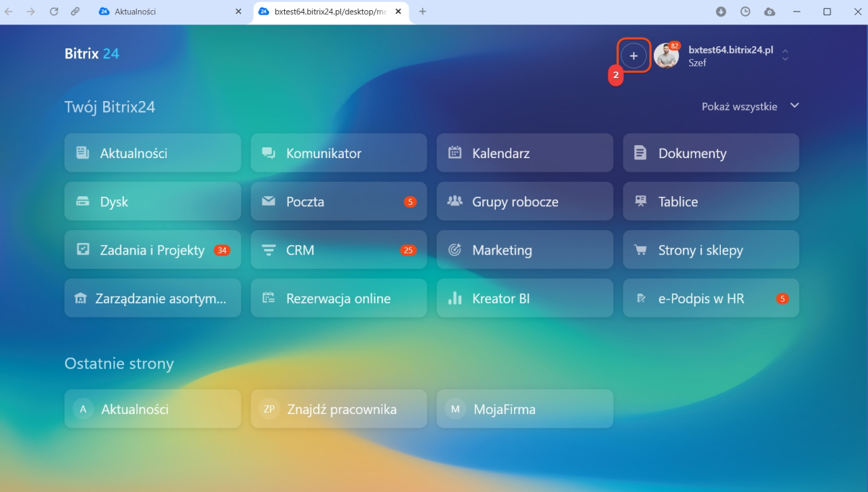Click the Aktualności newspaper icon

click(83, 153)
